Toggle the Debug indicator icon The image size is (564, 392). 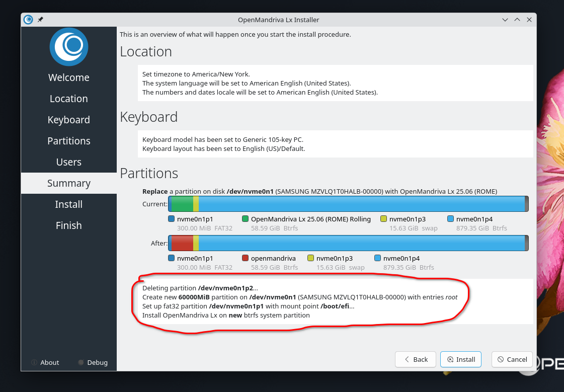pyautogui.click(x=81, y=362)
